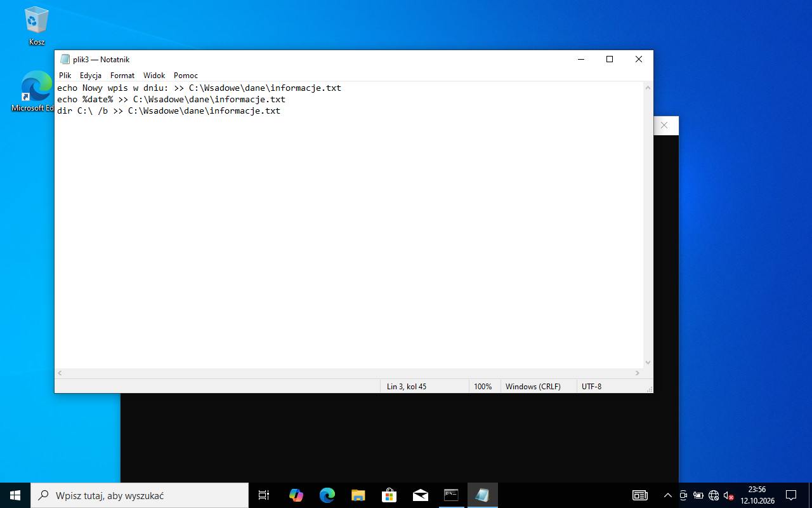This screenshot has height=508, width=812.
Task: Click the Notatnik taskbar button
Action: (482, 495)
